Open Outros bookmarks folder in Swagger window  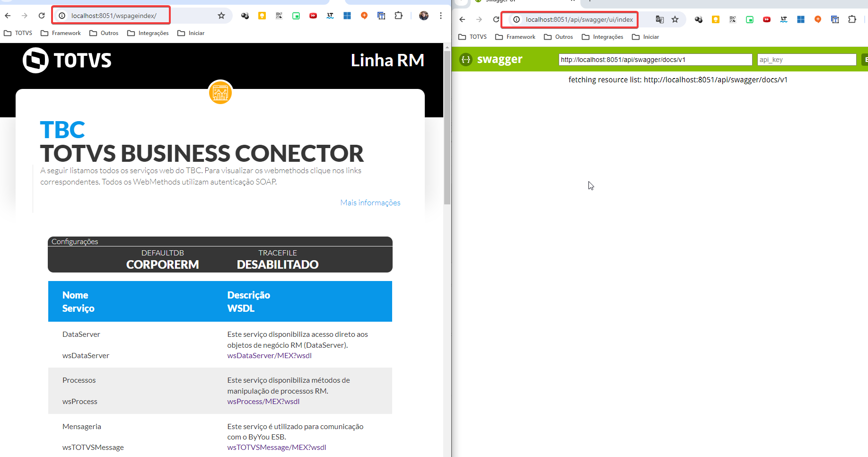tap(559, 37)
